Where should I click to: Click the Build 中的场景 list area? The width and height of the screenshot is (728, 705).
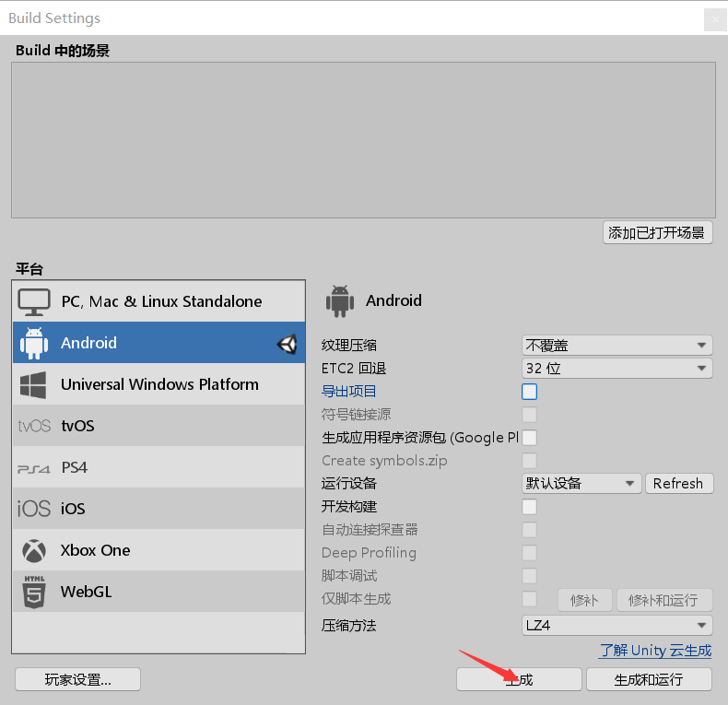[363, 140]
